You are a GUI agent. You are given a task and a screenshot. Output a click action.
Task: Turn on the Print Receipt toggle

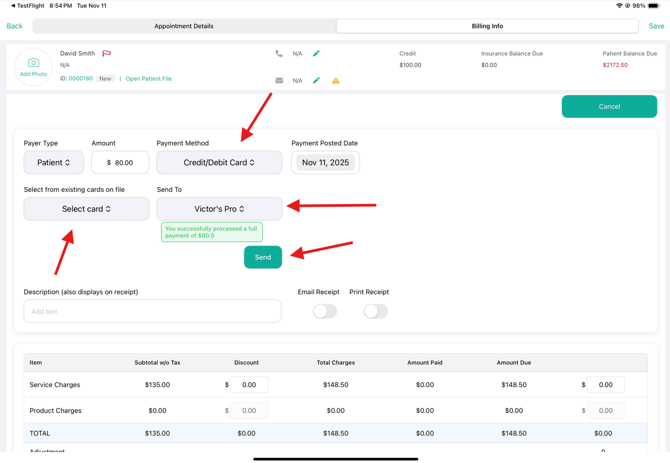pos(375,311)
